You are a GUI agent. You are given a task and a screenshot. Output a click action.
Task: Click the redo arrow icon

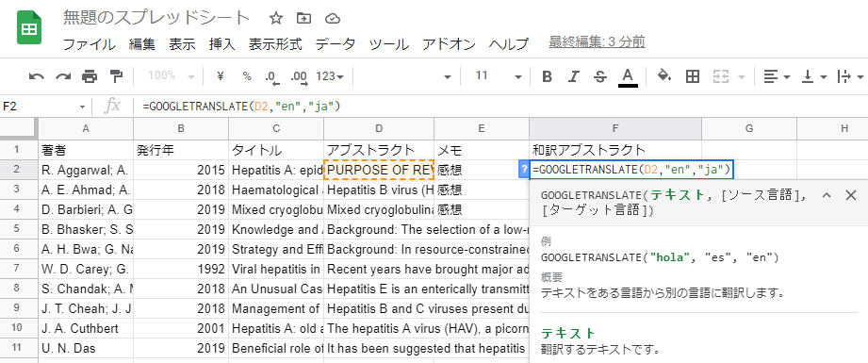point(63,76)
